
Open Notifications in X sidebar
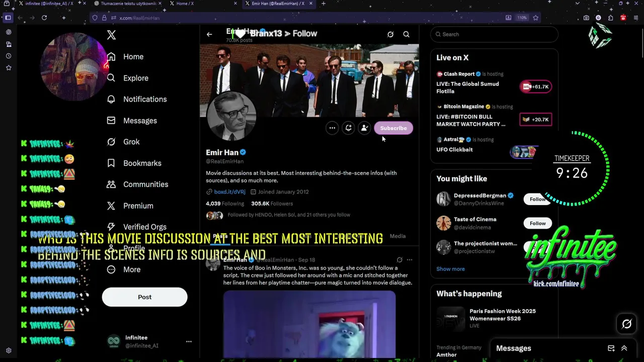(x=137, y=99)
